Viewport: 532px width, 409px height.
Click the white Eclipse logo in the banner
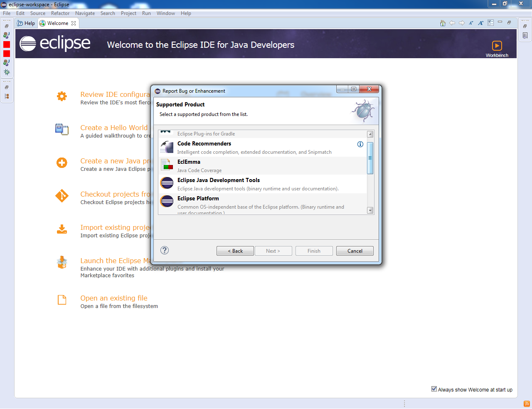tap(55, 43)
